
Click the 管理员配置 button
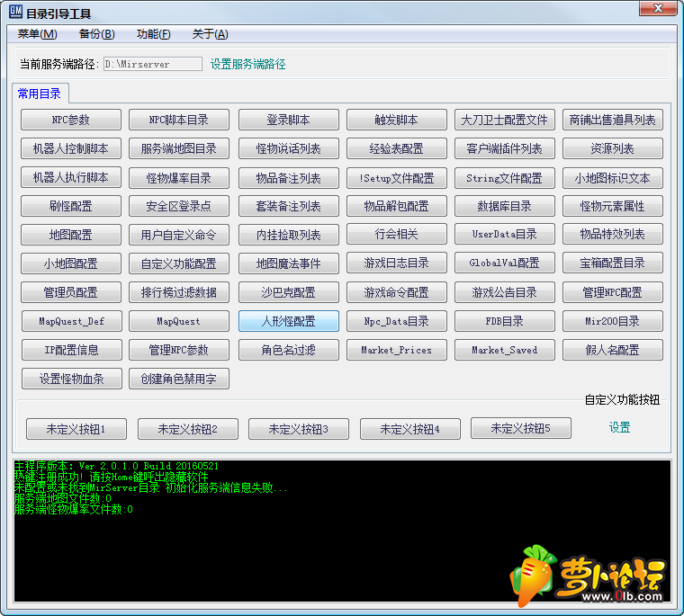(x=71, y=292)
